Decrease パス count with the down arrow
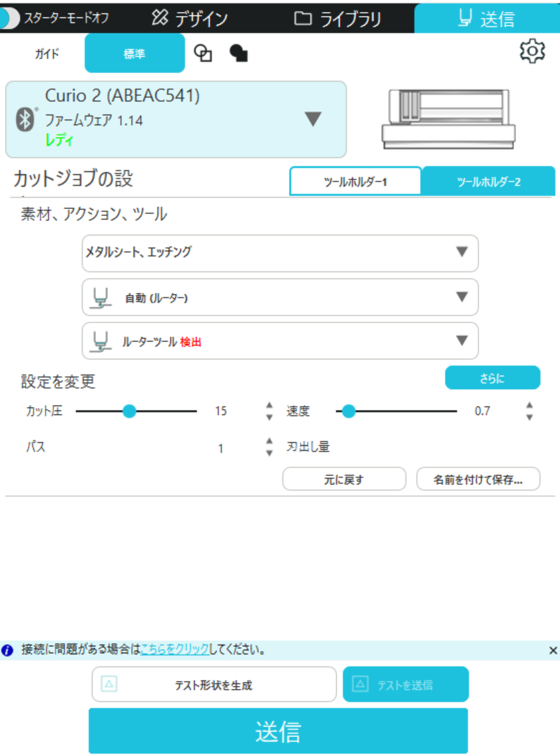The height and width of the screenshot is (755, 560). click(x=269, y=453)
